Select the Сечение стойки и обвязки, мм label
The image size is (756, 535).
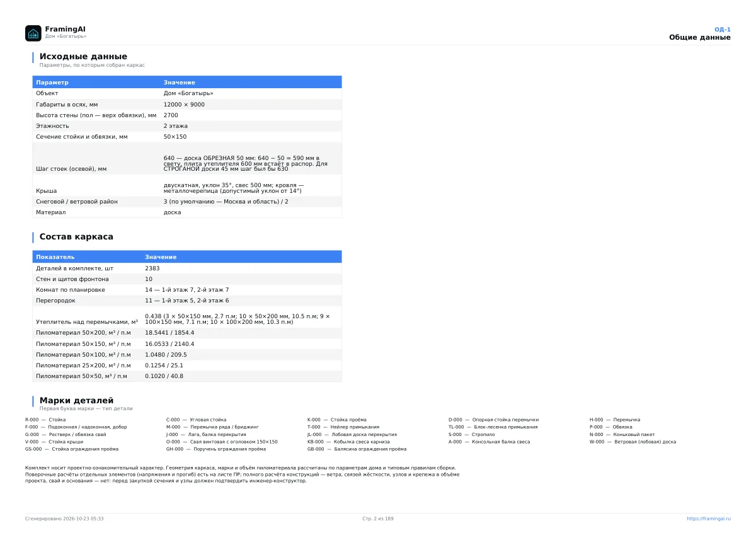pyautogui.click(x=82, y=137)
